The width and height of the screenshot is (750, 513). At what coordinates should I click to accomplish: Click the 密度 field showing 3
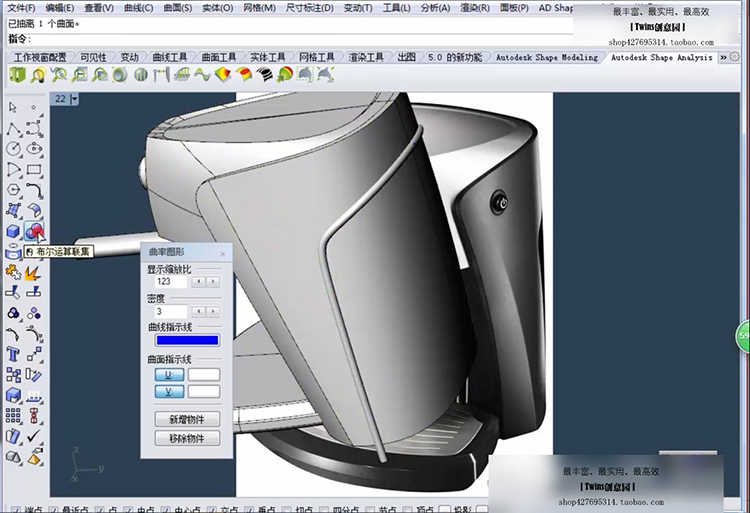pos(171,312)
